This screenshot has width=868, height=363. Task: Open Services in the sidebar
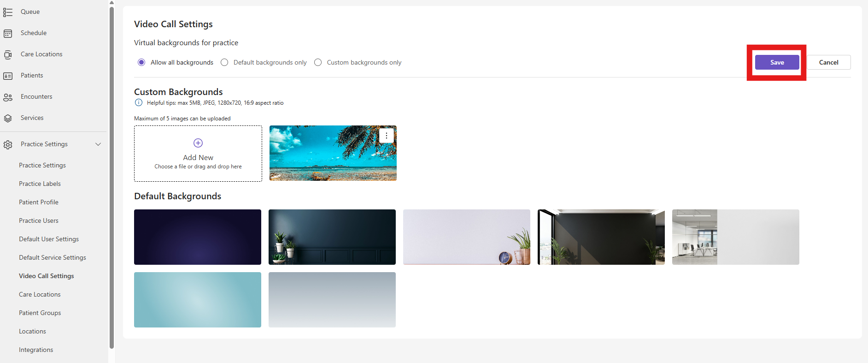(x=32, y=118)
